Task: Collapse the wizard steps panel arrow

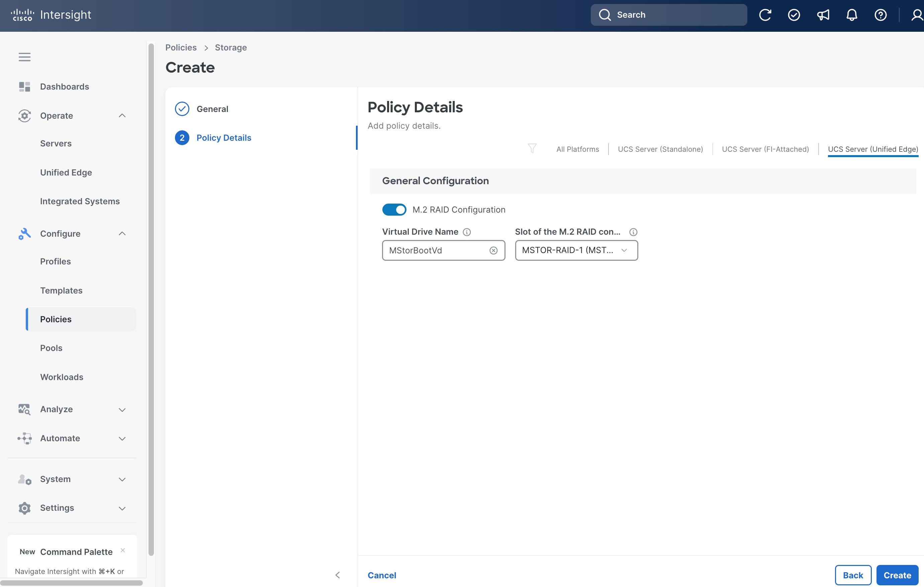Action: click(338, 575)
